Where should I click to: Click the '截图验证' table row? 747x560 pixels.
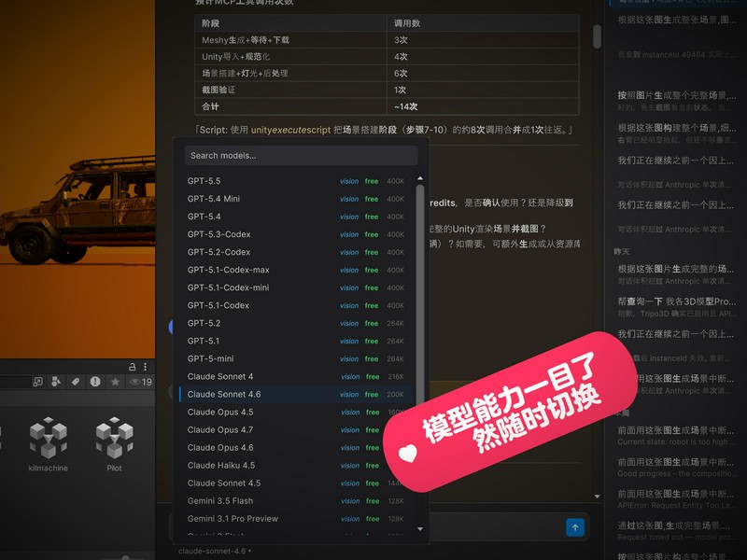(x=387, y=90)
